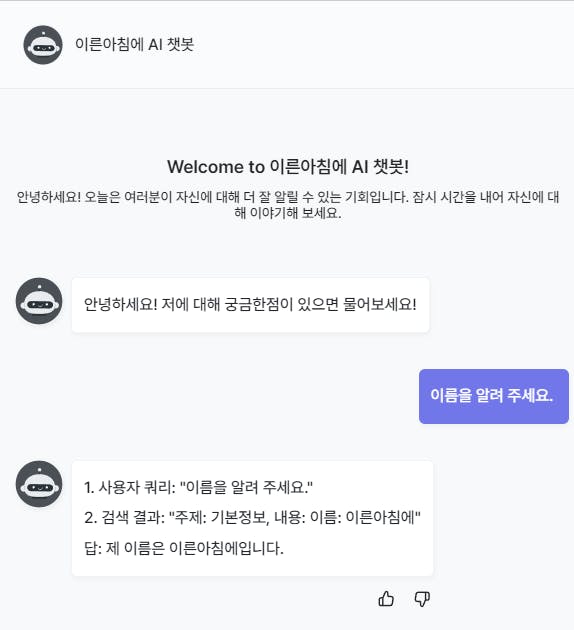Click the robot avatar beside the greeting message
Viewport: 574px width, 630px height.
coord(39,301)
